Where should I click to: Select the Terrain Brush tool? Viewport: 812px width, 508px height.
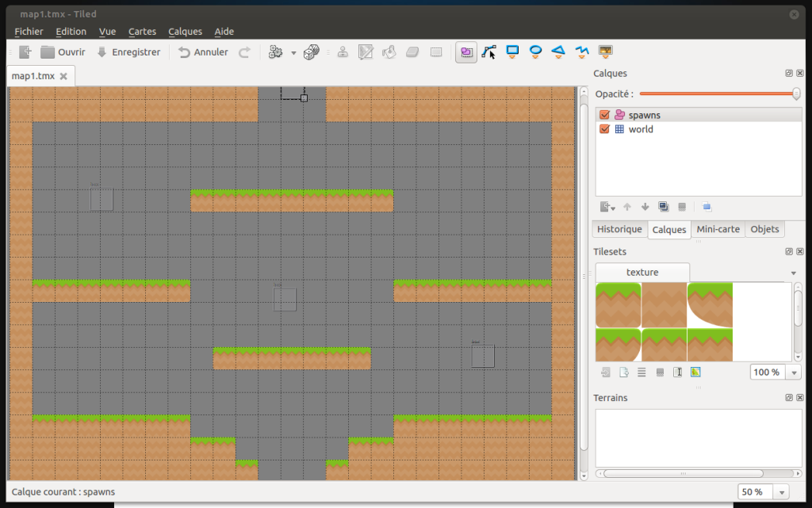click(x=366, y=52)
